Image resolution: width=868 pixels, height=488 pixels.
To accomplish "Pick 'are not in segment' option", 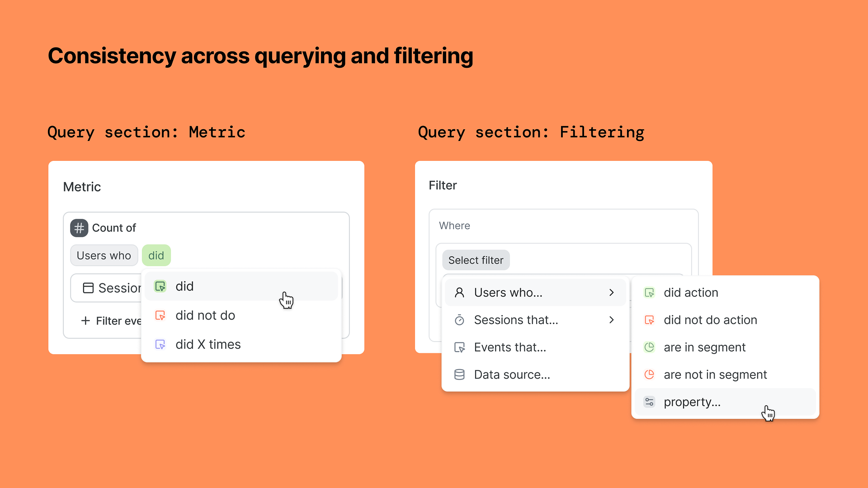I will (725, 375).
